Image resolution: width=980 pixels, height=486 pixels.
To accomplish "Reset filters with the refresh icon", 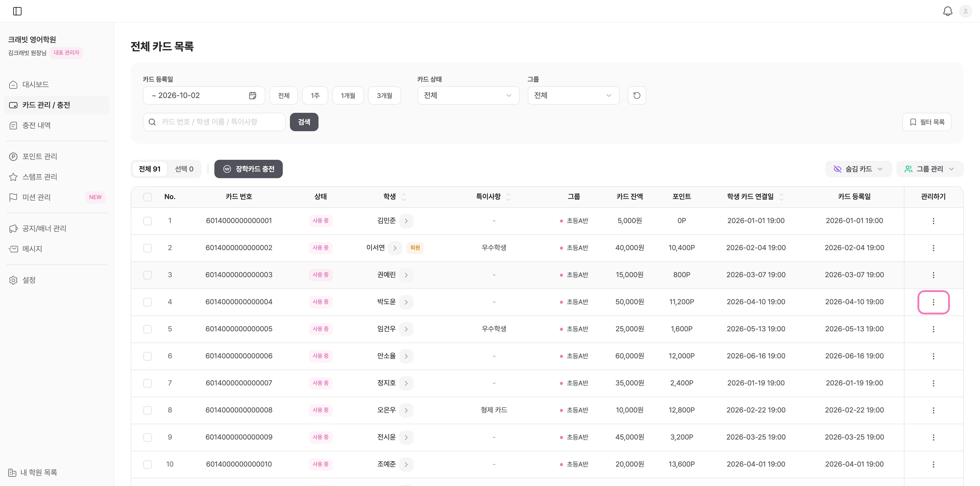I will pyautogui.click(x=637, y=95).
